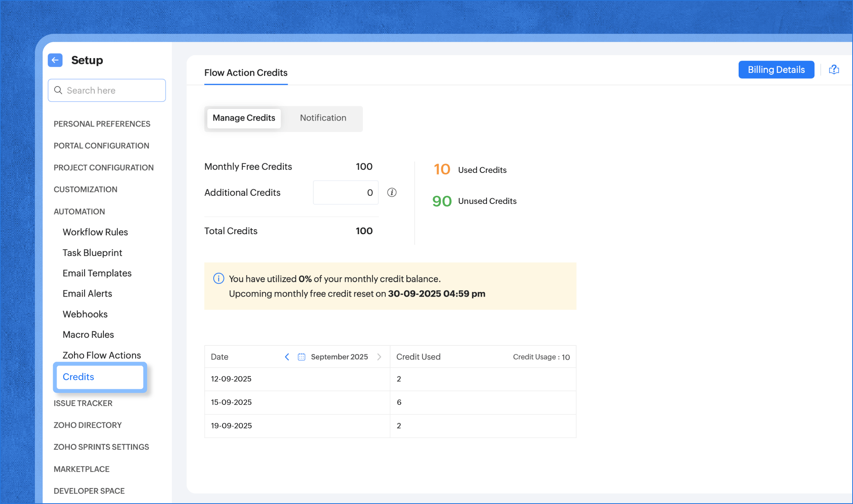This screenshot has height=504, width=853.
Task: Collapse the Automation section
Action: 79,211
